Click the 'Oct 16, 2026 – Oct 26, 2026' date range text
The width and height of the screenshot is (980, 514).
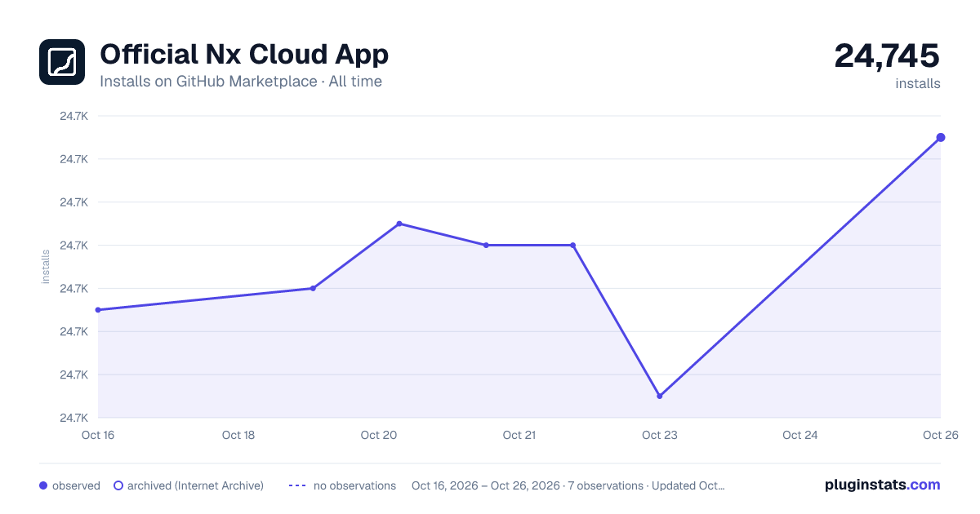[x=488, y=485]
